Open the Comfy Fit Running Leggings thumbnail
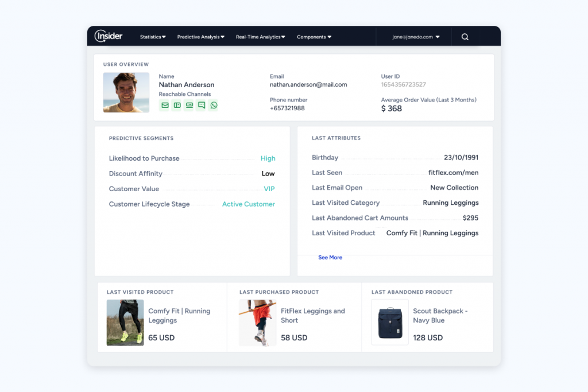Image resolution: width=588 pixels, height=392 pixels. click(125, 323)
